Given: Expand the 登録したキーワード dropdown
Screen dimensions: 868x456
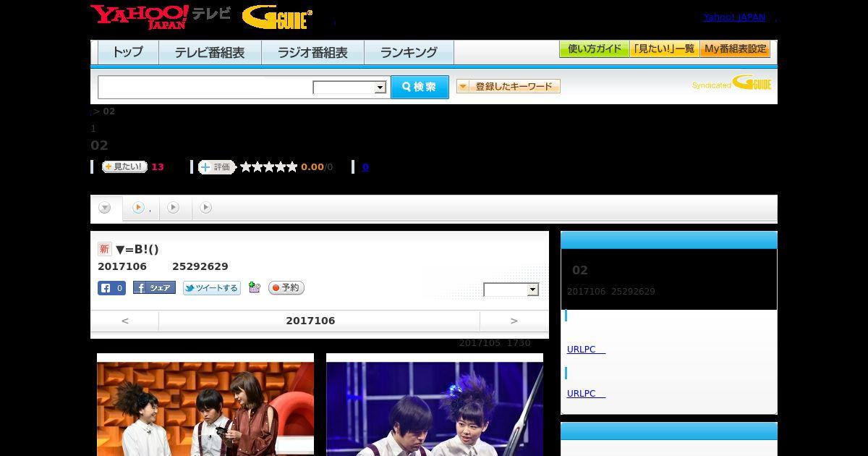Looking at the screenshot, I should 509,86.
